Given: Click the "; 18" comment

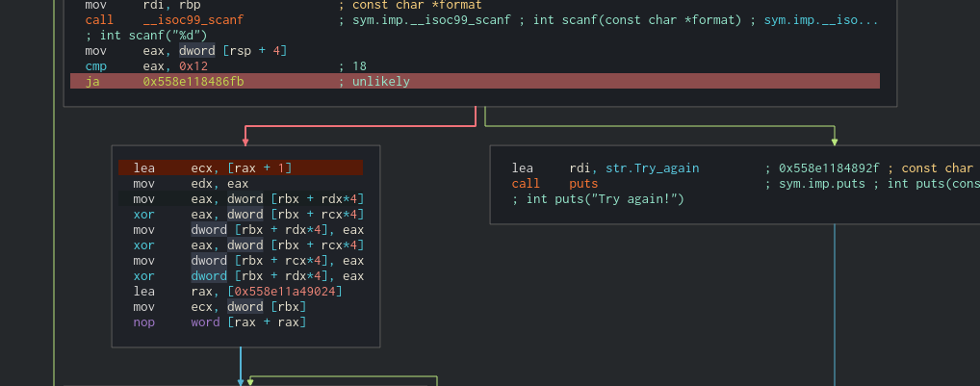Looking at the screenshot, I should [x=352, y=66].
